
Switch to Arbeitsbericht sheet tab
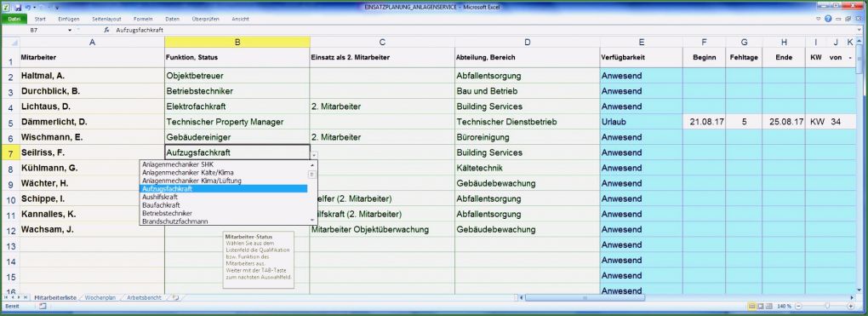point(144,298)
